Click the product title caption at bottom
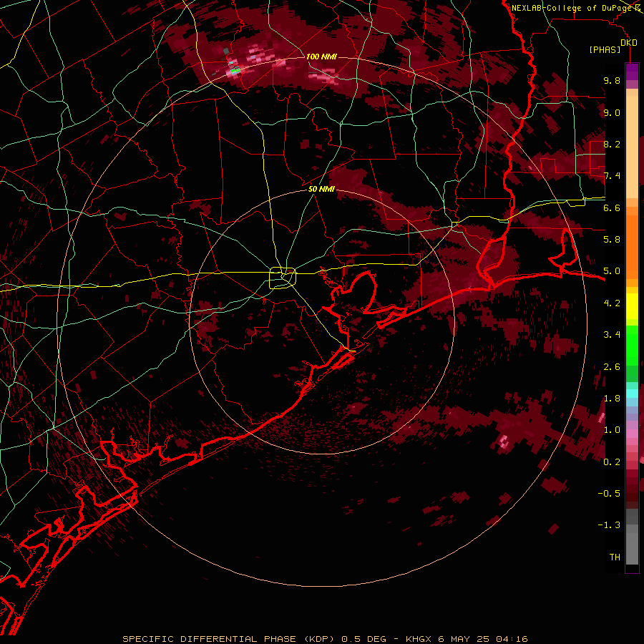Image resolution: width=644 pixels, height=644 pixels. tap(325, 639)
